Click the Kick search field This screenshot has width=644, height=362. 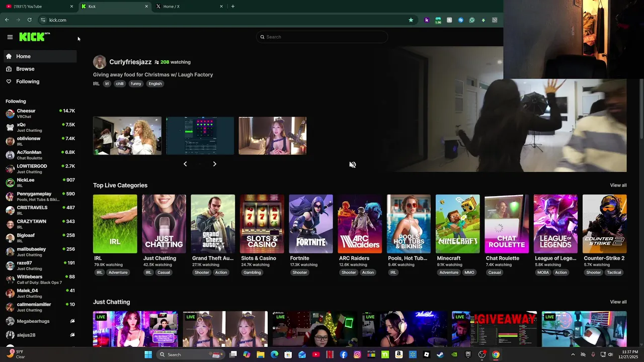(x=322, y=37)
